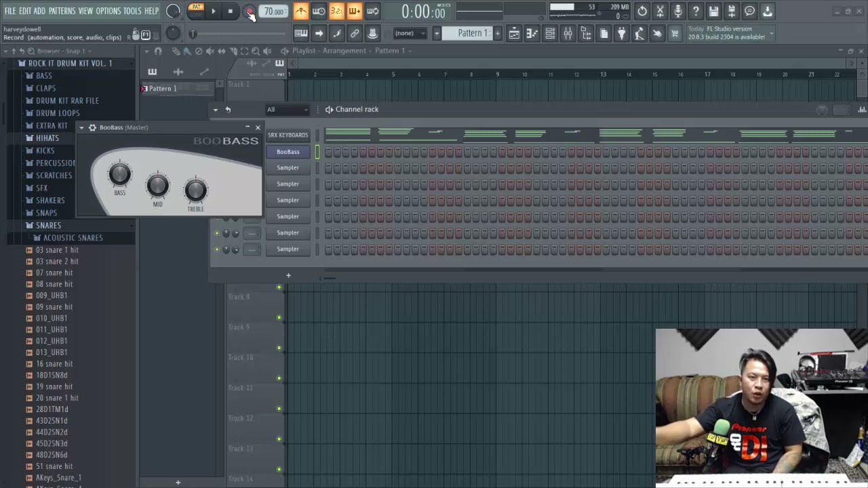Viewport: 868px width, 488px height.
Task: Open the Mixer view icon
Action: 568,33
